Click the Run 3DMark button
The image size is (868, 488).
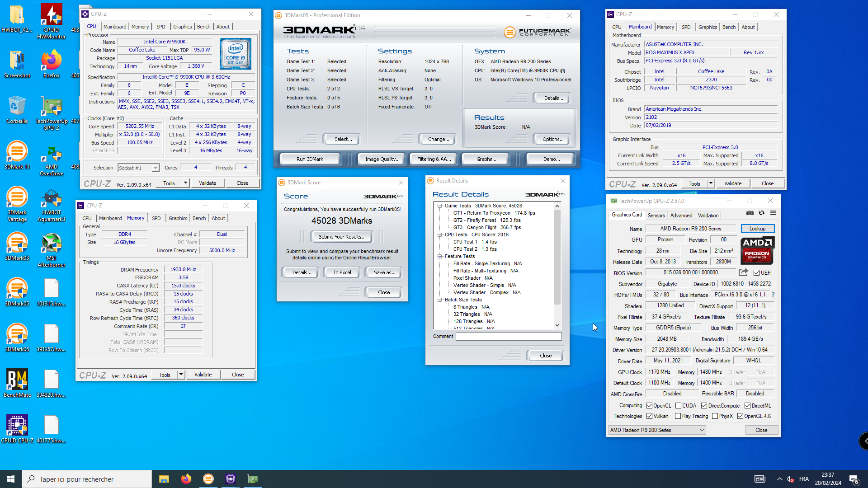coord(310,159)
